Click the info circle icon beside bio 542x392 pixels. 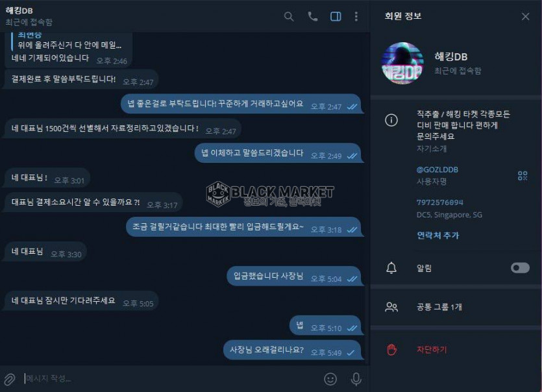click(x=391, y=120)
